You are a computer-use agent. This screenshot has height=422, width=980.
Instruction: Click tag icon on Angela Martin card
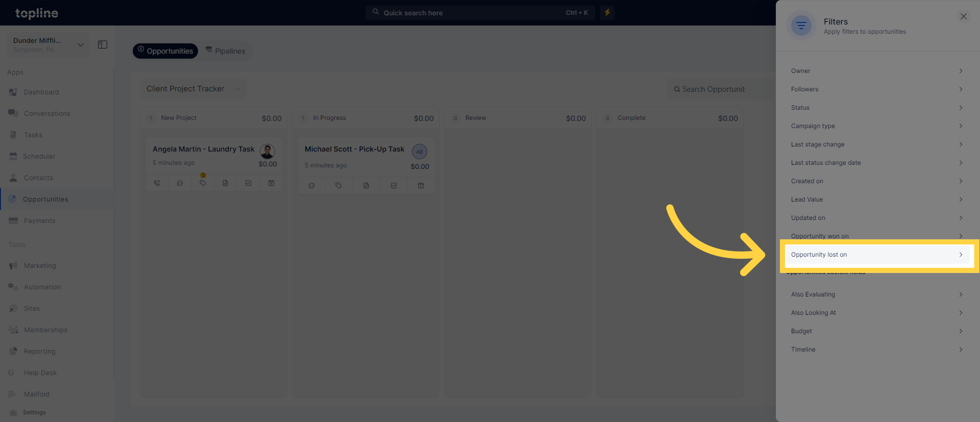[x=203, y=183]
